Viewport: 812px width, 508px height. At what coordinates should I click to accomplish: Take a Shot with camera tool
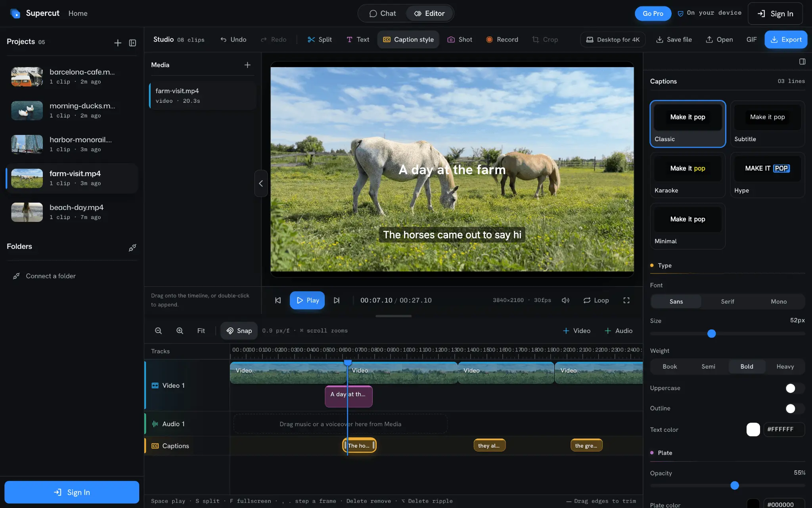point(460,39)
